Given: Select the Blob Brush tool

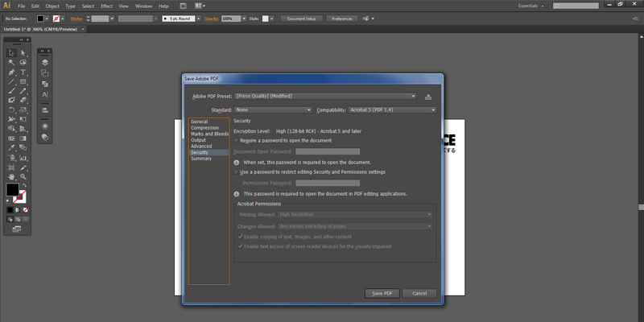Looking at the screenshot, I should click(x=11, y=100).
